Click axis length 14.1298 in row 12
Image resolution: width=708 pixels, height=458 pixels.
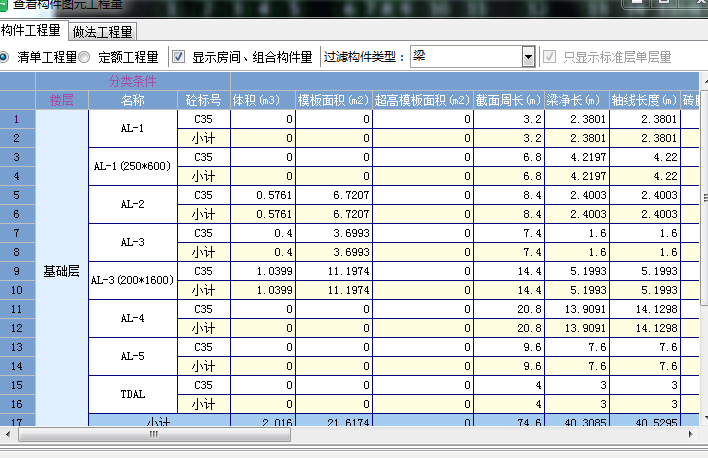pyautogui.click(x=645, y=328)
